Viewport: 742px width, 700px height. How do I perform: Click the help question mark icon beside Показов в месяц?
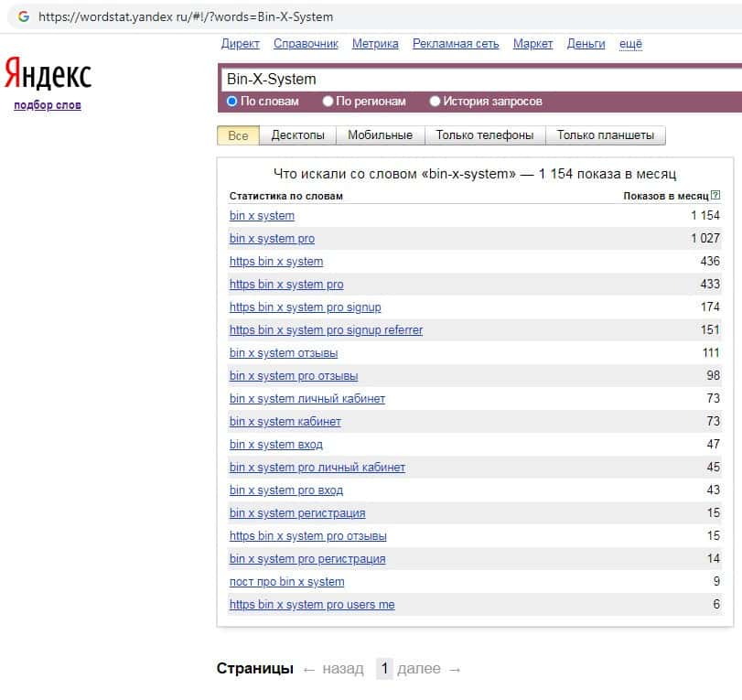(x=715, y=196)
